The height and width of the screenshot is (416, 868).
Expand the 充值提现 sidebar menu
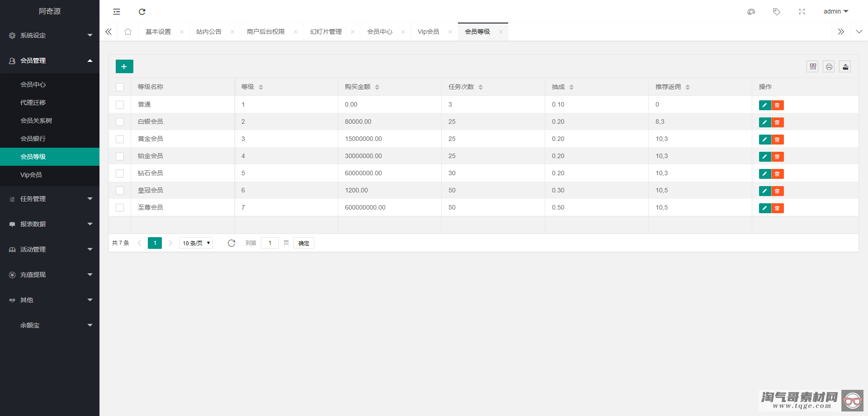50,275
